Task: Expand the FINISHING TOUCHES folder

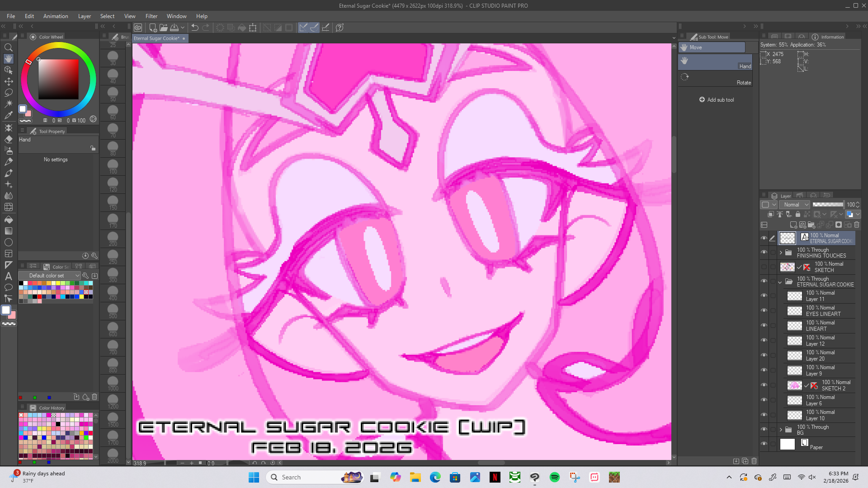Action: [781, 253]
